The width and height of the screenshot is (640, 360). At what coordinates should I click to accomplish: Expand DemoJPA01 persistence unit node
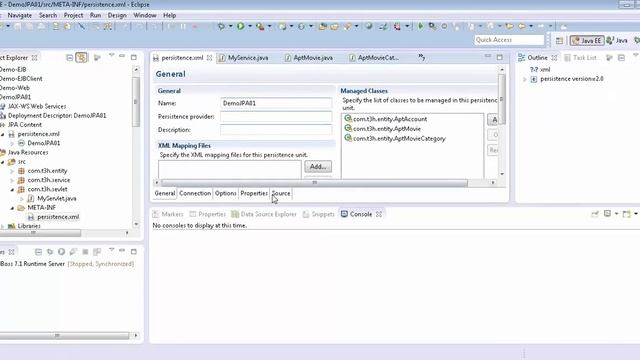coord(12,143)
